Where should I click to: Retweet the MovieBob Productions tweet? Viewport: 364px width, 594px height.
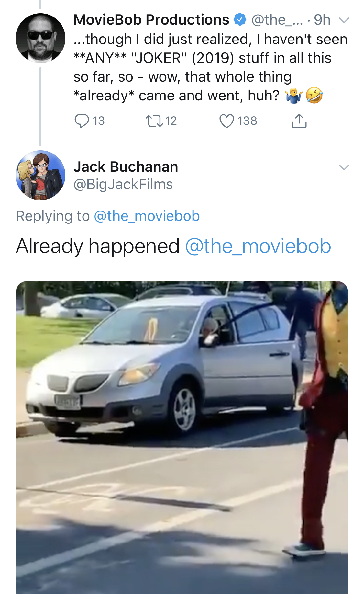point(154,121)
